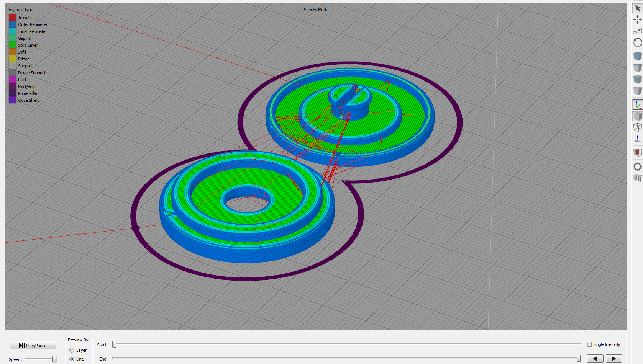Toggle coordinate axes display
Screen dimensions: 643x364
click(x=638, y=104)
